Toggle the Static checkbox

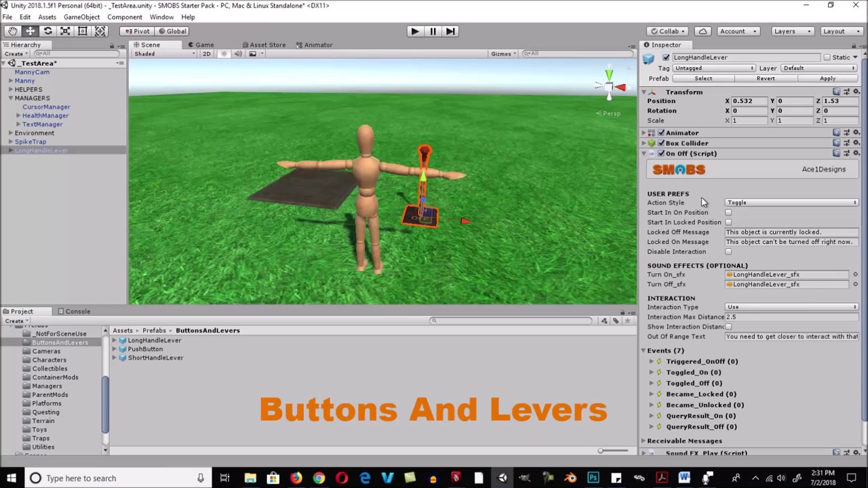(x=826, y=58)
